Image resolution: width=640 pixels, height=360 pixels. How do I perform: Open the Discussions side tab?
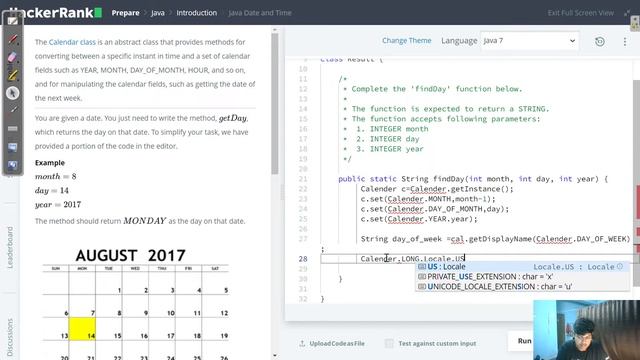point(10,337)
